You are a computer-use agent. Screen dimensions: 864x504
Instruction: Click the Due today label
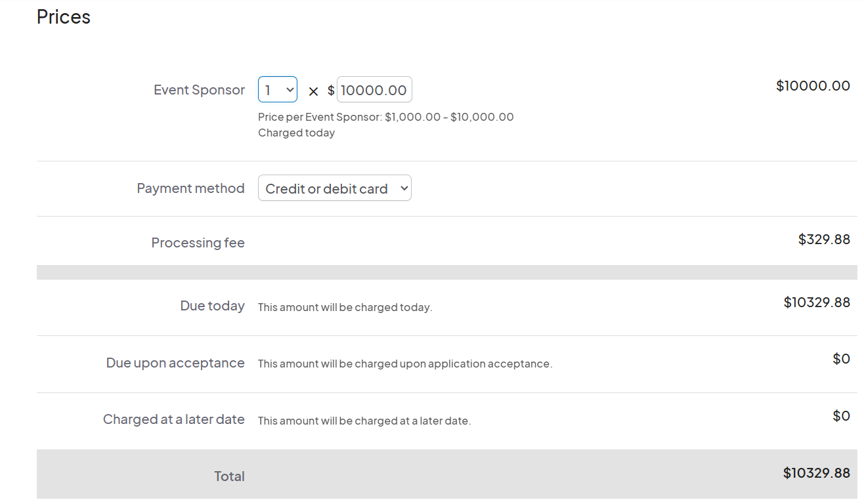[212, 306]
